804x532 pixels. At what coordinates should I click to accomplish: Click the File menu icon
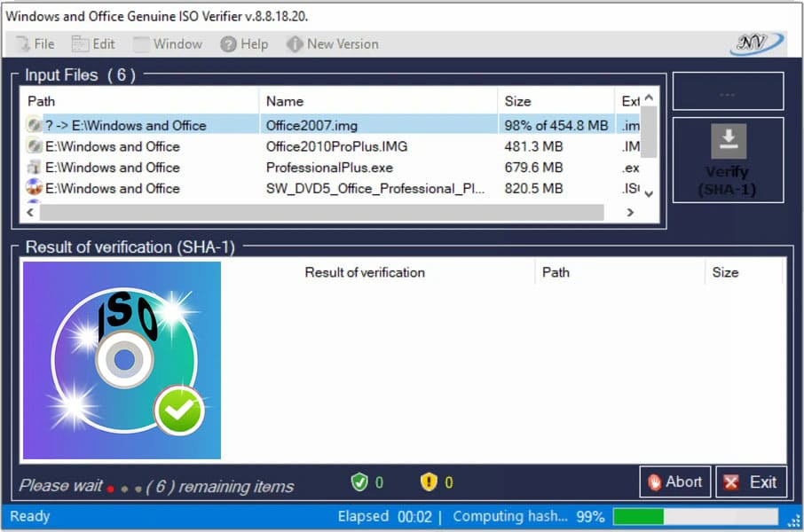point(22,44)
